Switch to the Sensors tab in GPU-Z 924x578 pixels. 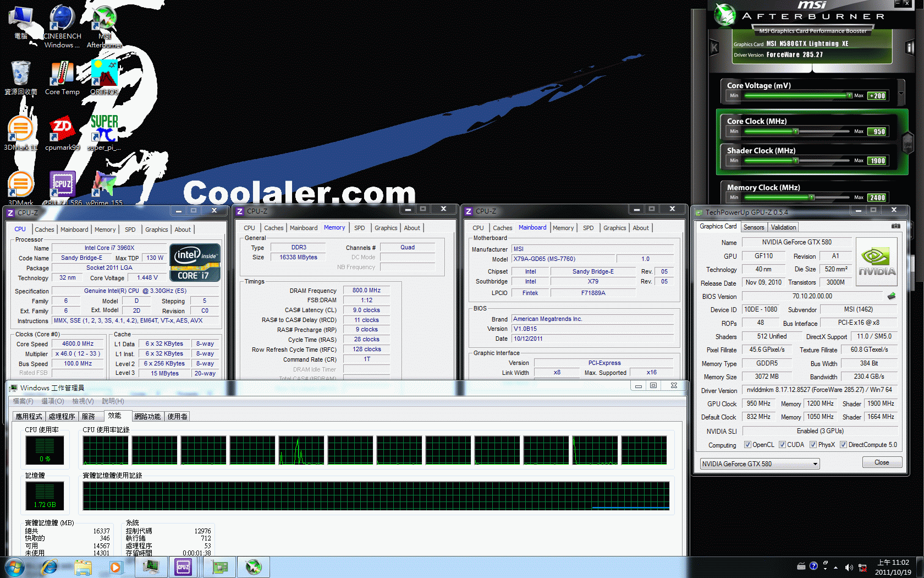pyautogui.click(x=754, y=227)
